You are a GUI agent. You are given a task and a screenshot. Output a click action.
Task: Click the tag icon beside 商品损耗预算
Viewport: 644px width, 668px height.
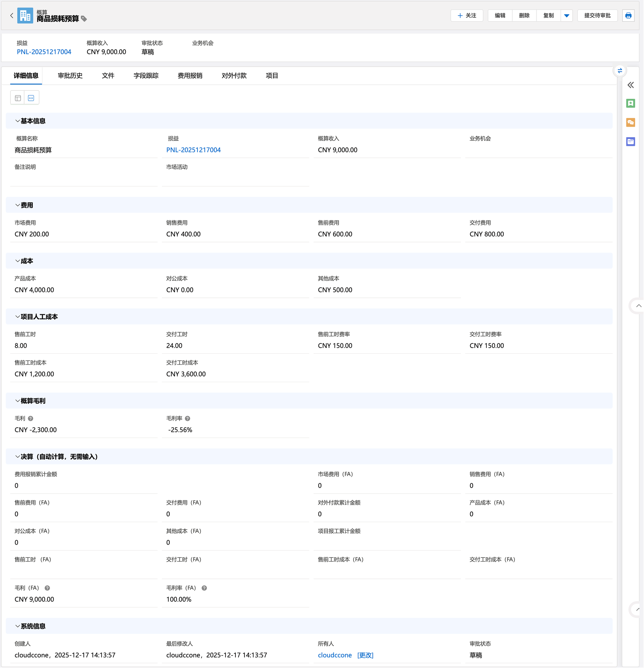pos(84,19)
